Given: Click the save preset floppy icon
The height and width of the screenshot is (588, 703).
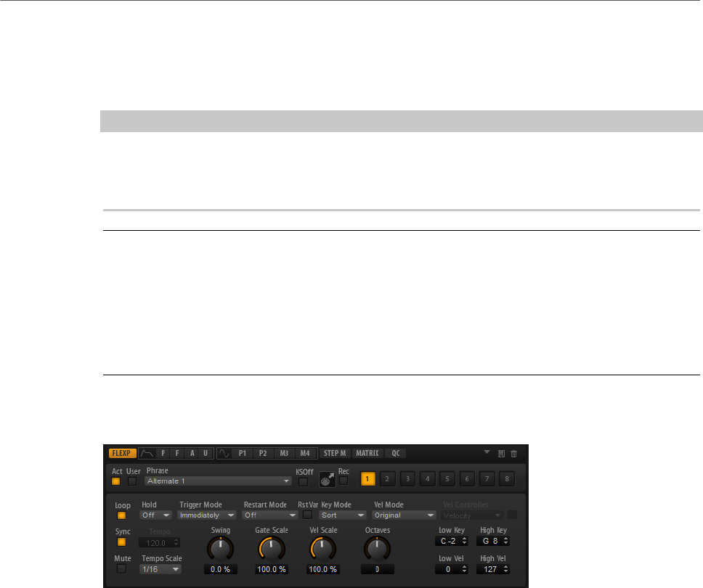Looking at the screenshot, I should [x=501, y=454].
